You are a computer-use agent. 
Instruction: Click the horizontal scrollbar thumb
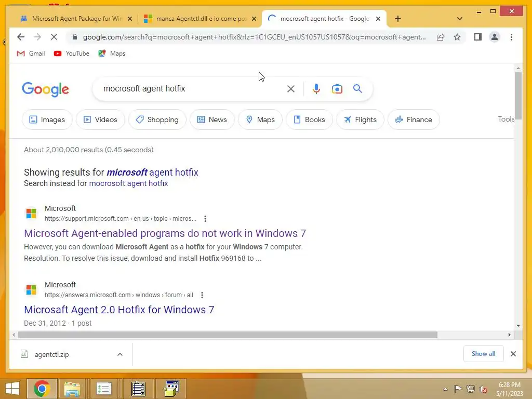228,335
